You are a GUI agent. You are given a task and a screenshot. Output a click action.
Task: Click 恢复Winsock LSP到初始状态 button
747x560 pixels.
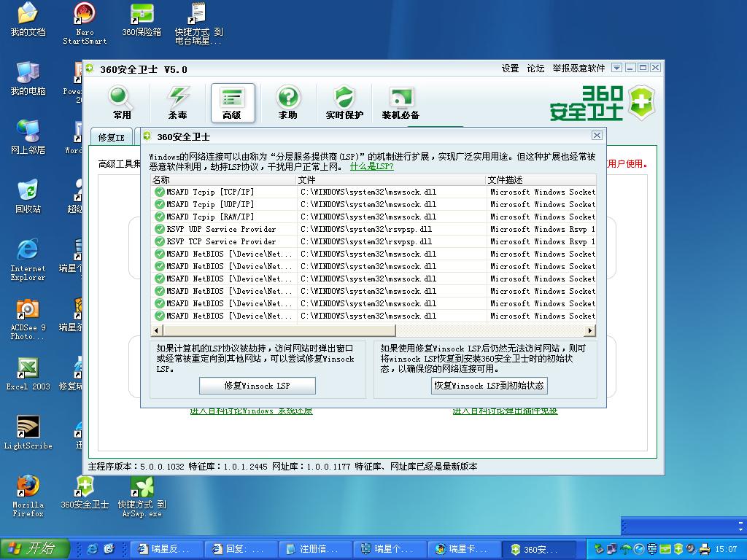tap(489, 386)
